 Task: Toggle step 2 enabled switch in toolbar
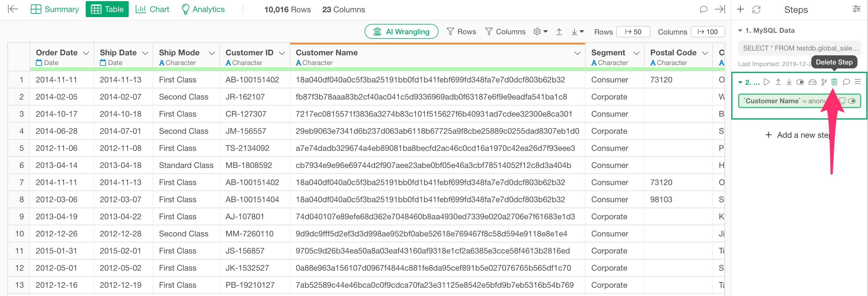[800, 82]
